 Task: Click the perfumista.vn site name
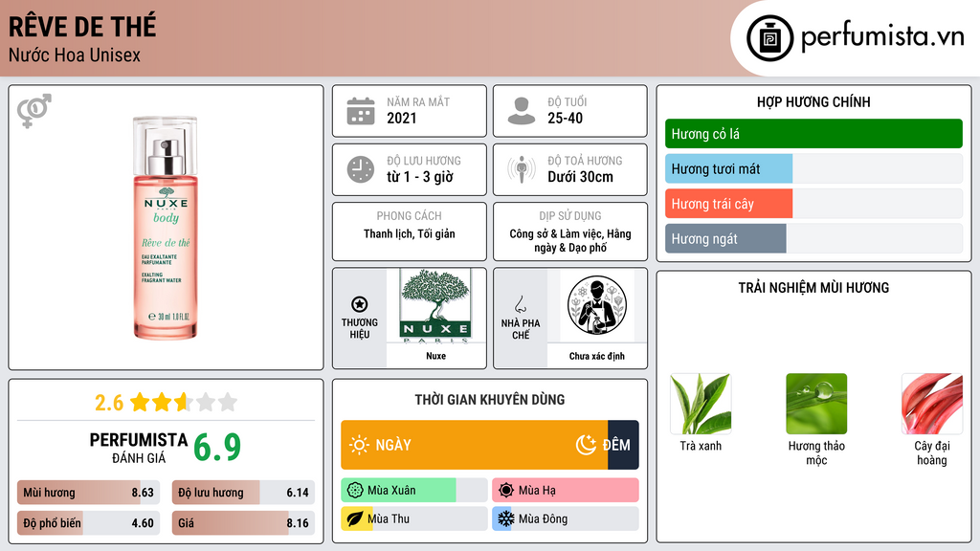(882, 37)
